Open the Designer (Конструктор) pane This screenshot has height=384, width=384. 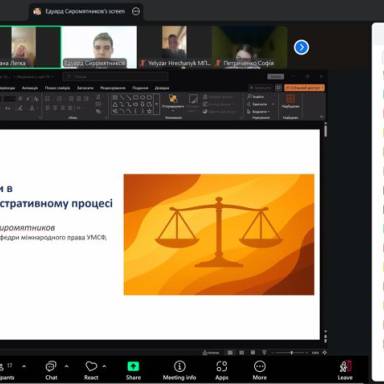[x=290, y=101]
